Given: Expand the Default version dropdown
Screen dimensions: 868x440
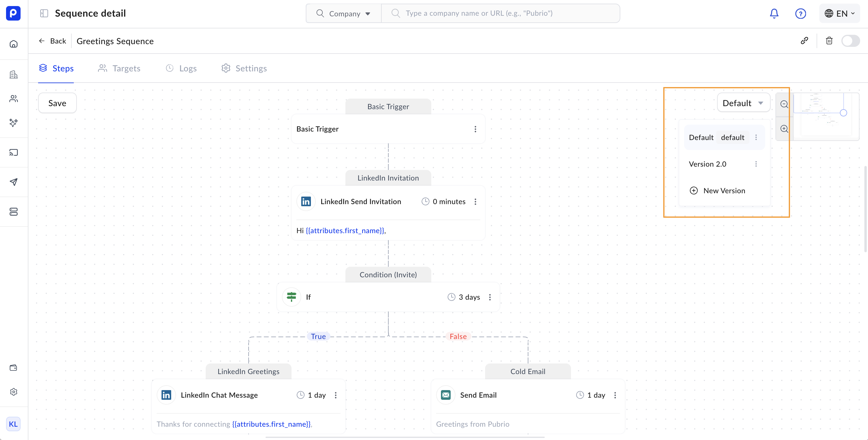Looking at the screenshot, I should coord(743,103).
